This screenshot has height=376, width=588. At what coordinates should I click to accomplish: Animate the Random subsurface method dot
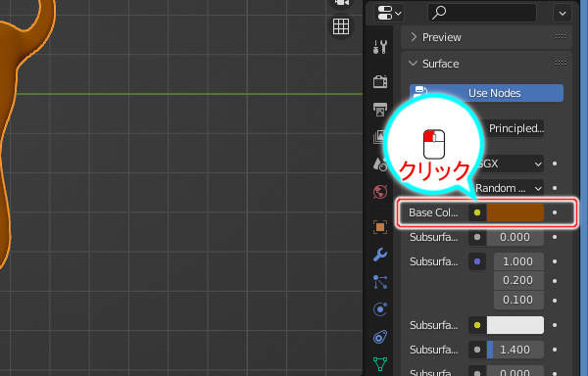pyautogui.click(x=555, y=188)
